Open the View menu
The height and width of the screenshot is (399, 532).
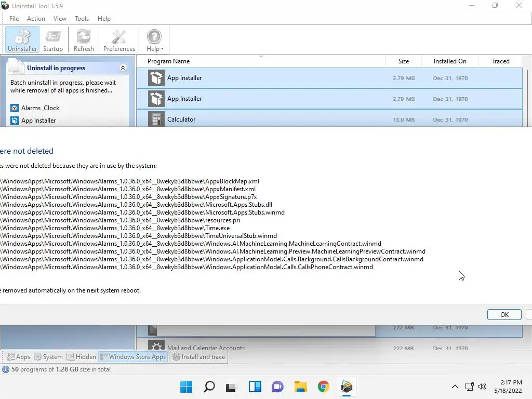pyautogui.click(x=60, y=19)
